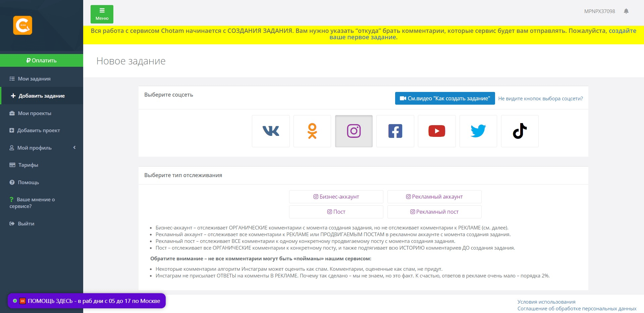This screenshot has height=313, width=644.
Task: Click Новое задание page heading
Action: coord(131,61)
